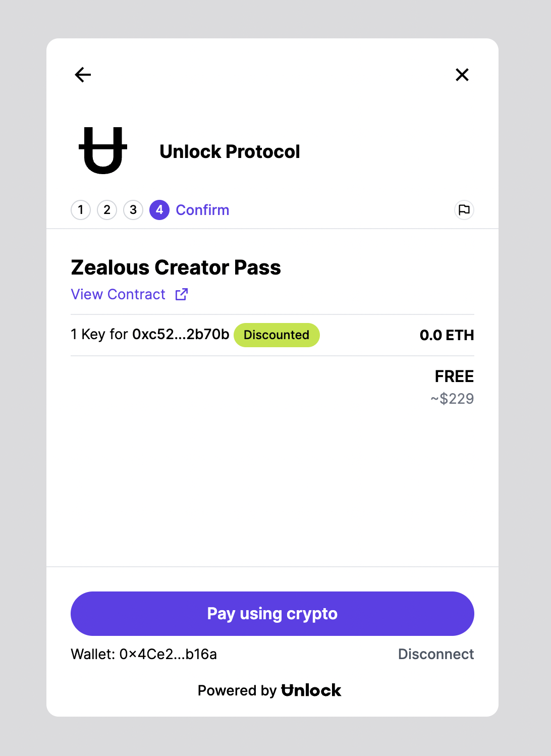Click the back arrow to return

82,75
